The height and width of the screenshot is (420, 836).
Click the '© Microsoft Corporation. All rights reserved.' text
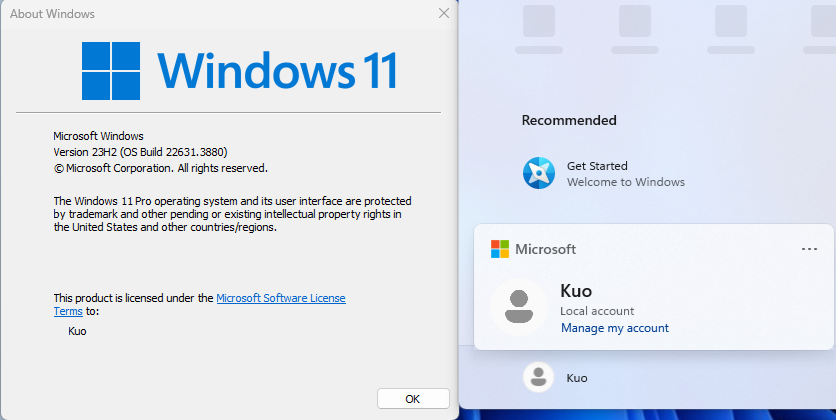pyautogui.click(x=160, y=168)
